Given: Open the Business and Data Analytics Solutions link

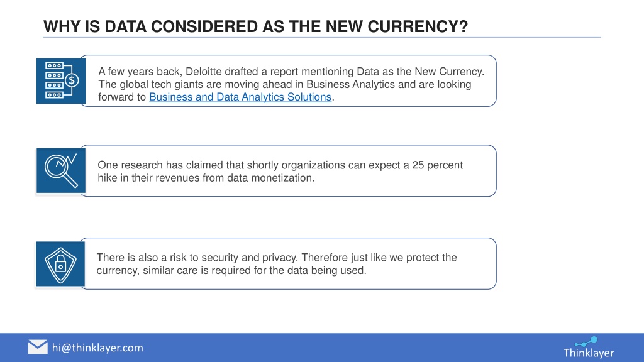Looking at the screenshot, I should tap(240, 97).
